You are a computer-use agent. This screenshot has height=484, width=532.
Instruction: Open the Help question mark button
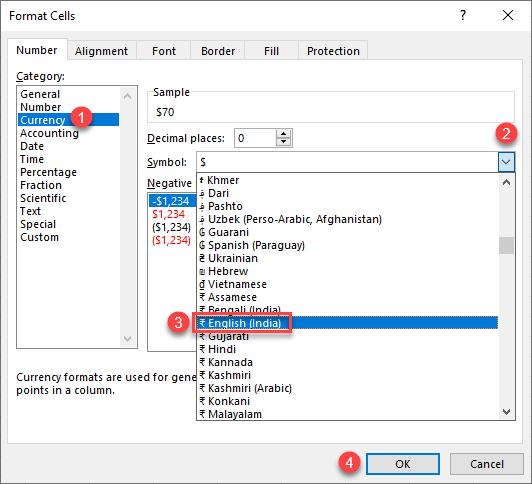[463, 15]
